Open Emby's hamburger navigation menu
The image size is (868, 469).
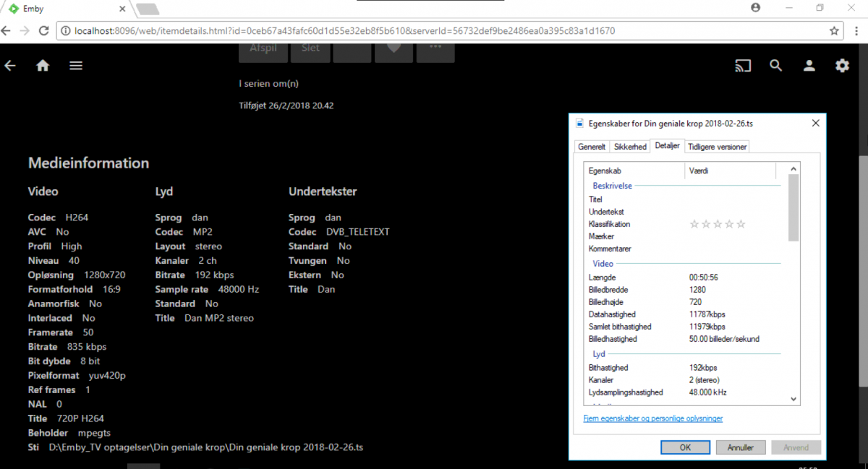coord(76,66)
